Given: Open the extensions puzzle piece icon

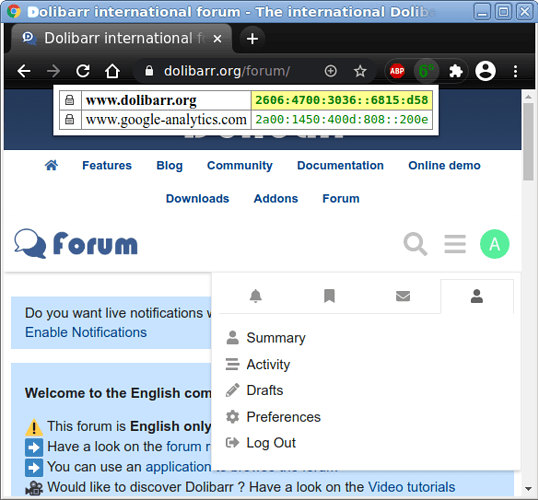Looking at the screenshot, I should [x=456, y=71].
